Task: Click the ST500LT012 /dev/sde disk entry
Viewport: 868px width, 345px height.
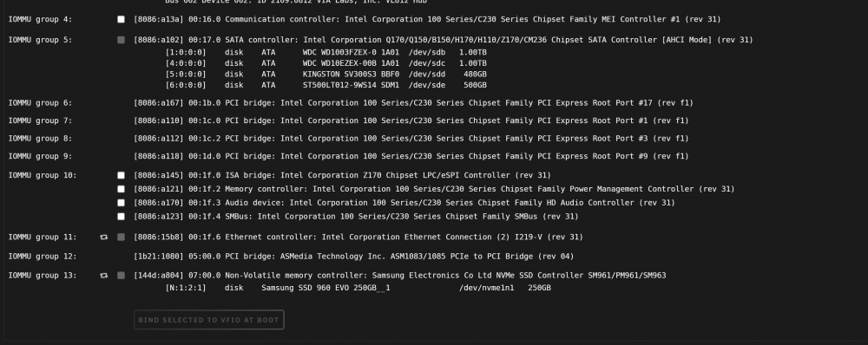Action: 326,85
